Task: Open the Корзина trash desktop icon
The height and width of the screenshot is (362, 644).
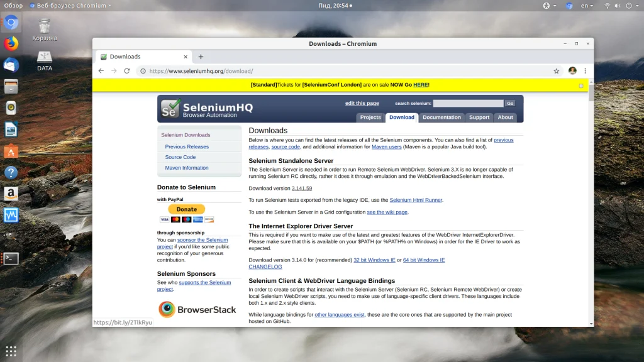Action: coord(45,30)
